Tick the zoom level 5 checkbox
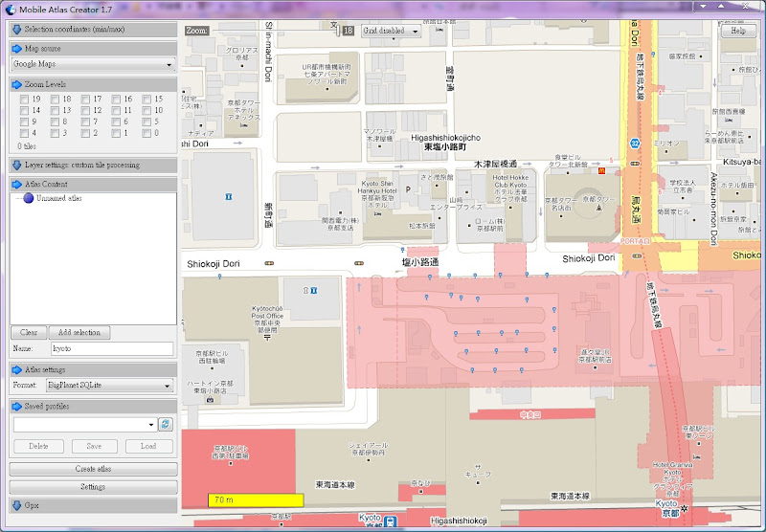Screen dimensions: 766x532 click(146, 122)
